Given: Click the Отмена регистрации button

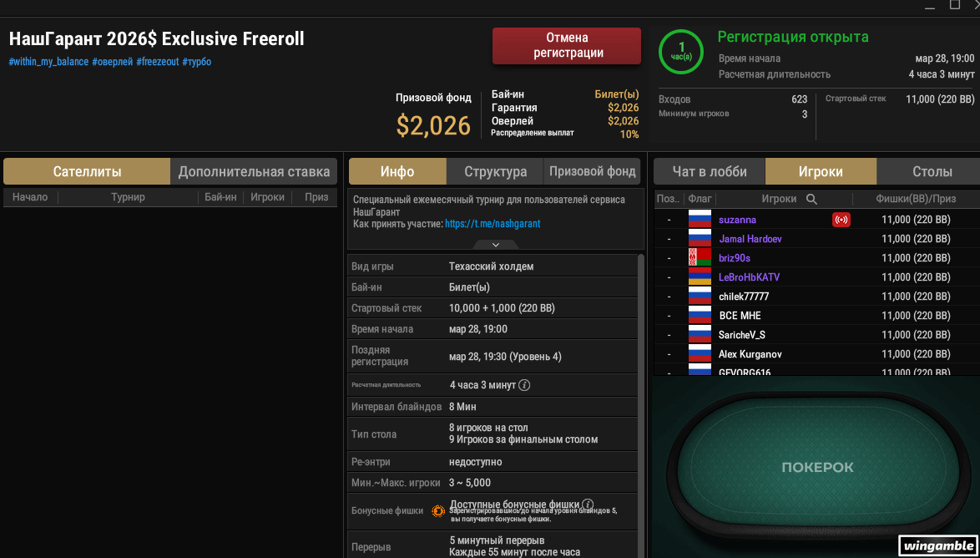Looking at the screenshot, I should coord(567,46).
